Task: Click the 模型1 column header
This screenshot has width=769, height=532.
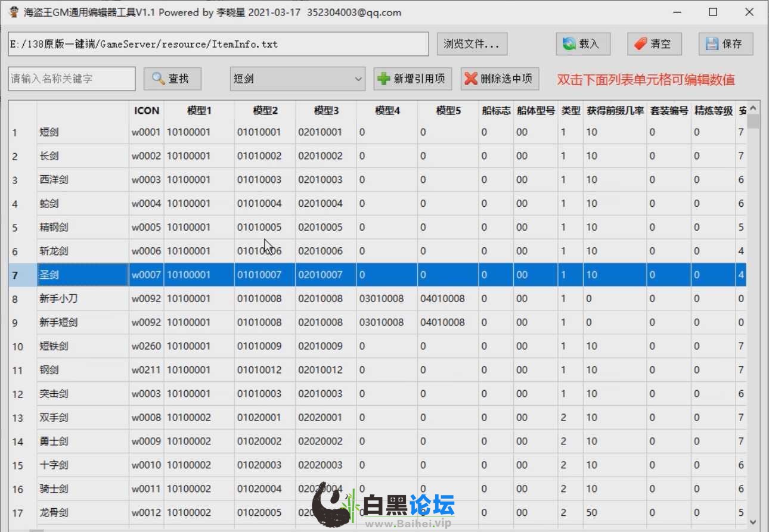Action: pyautogui.click(x=199, y=111)
